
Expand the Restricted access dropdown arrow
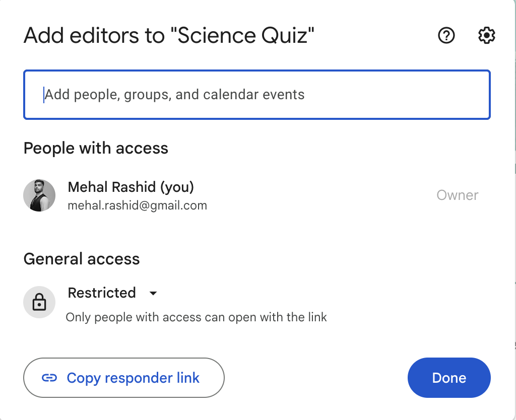click(x=153, y=293)
